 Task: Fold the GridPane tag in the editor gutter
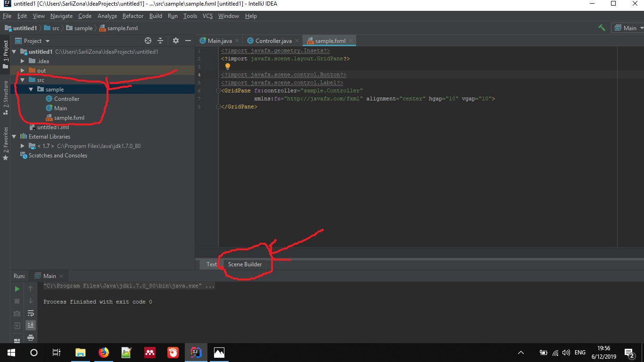pyautogui.click(x=218, y=91)
